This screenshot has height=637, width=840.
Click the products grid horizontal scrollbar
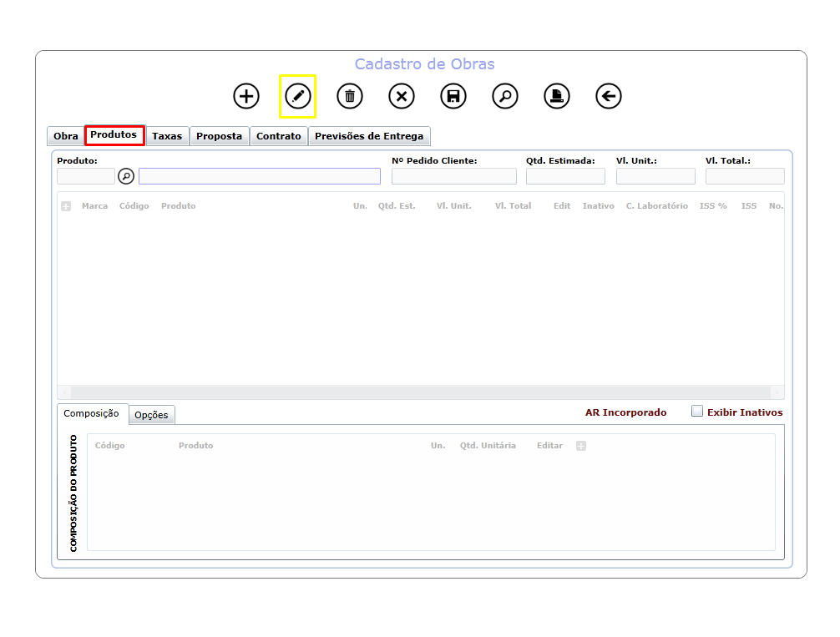pyautogui.click(x=421, y=392)
